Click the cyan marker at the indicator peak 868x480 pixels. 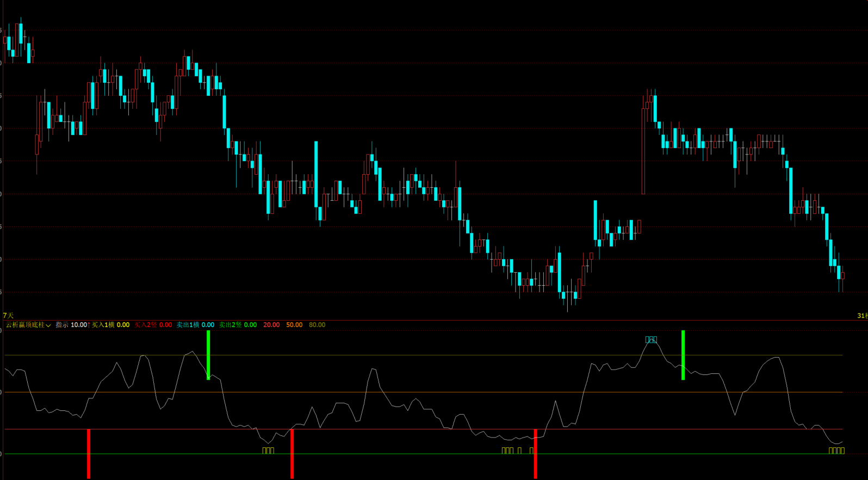coord(651,340)
